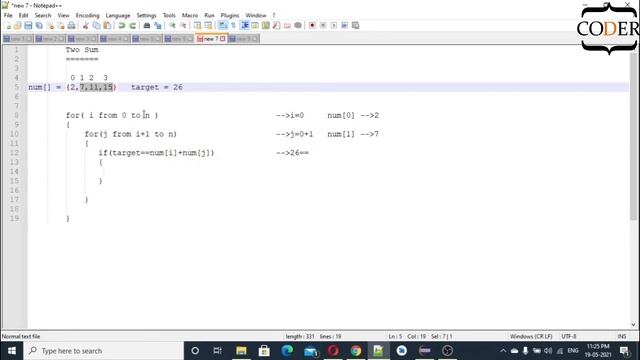
Task: Click the Redo toolbar icon
Action: tap(132, 26)
